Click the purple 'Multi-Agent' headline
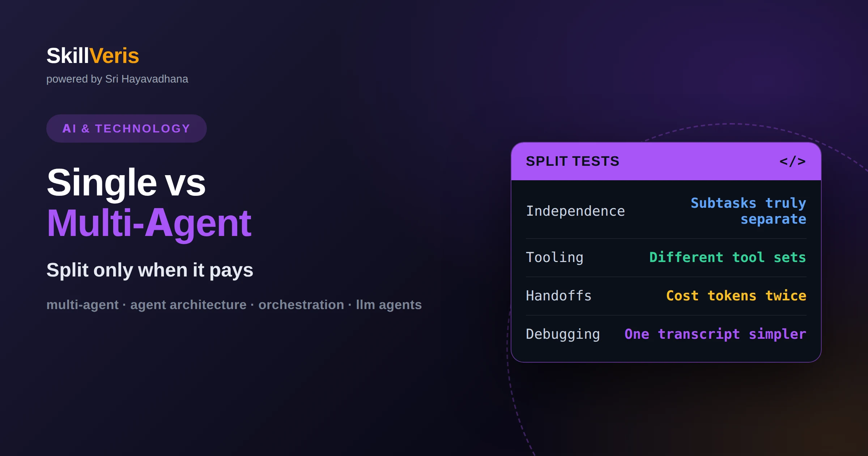This screenshot has width=868, height=456. (149, 223)
